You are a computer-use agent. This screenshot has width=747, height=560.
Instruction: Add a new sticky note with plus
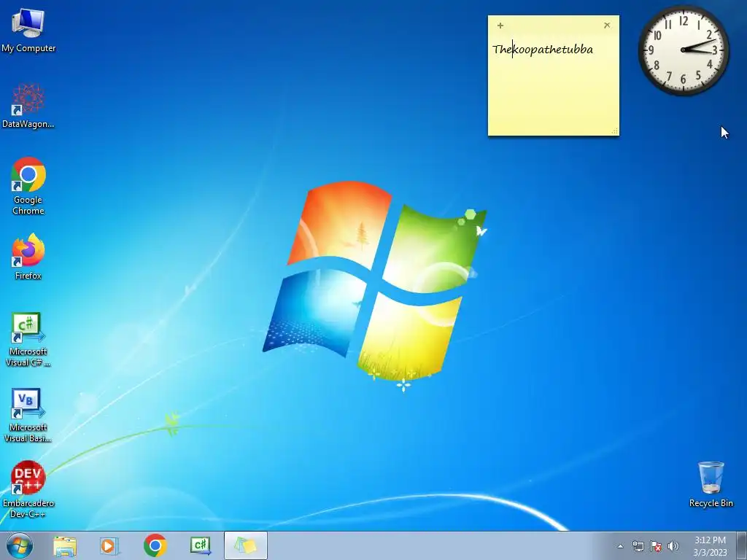pos(500,26)
